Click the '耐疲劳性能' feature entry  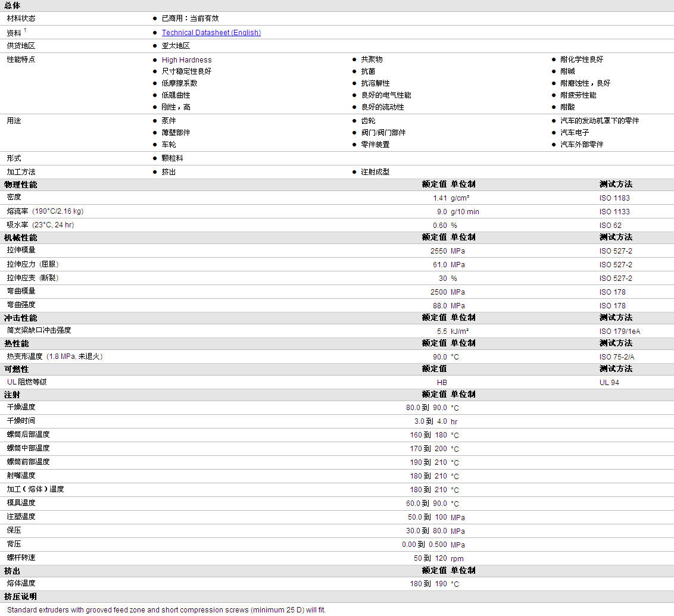click(578, 95)
